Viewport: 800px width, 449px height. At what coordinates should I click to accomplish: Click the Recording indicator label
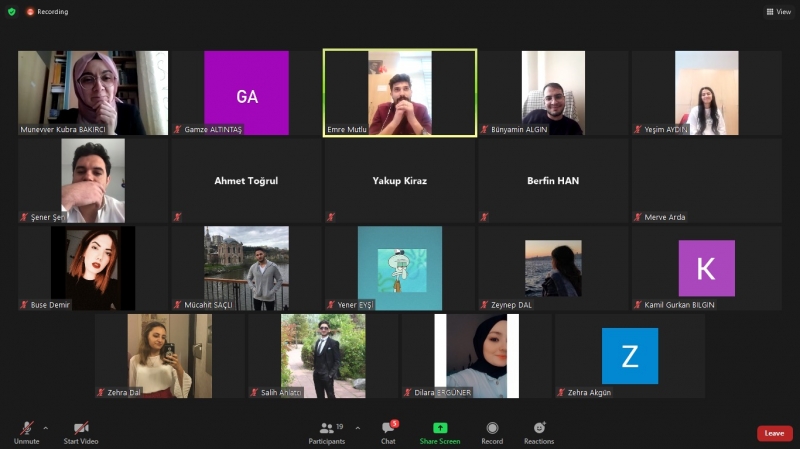pos(48,12)
